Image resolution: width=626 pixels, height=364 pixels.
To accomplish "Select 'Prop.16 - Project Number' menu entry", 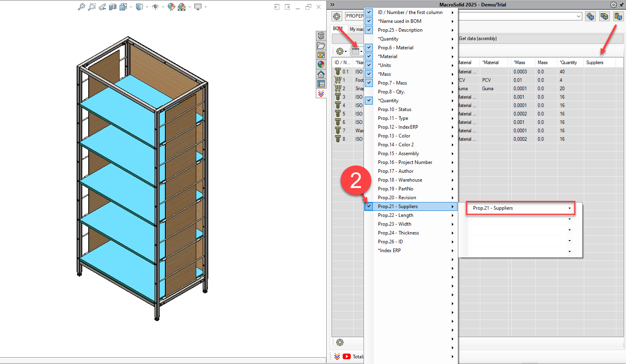I will click(x=411, y=162).
